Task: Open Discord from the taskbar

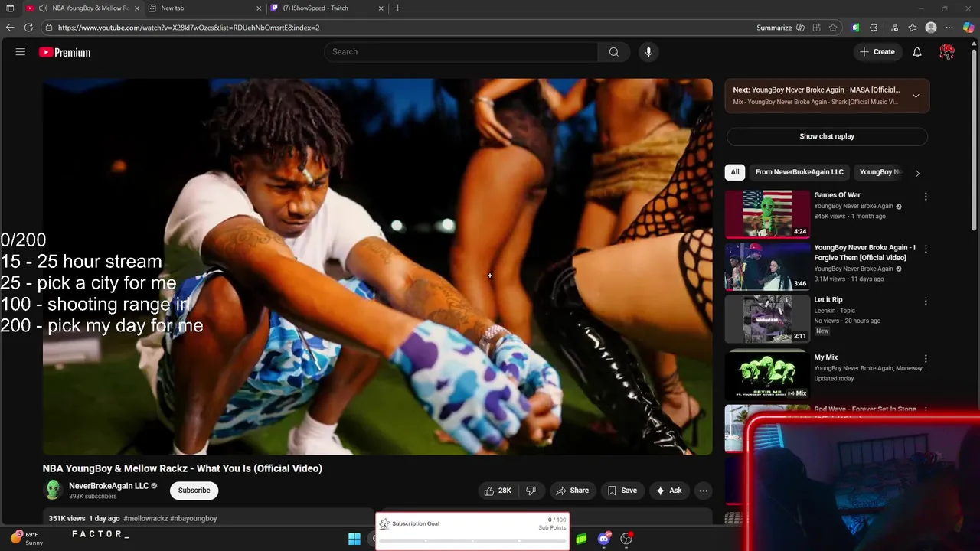Action: (x=604, y=539)
